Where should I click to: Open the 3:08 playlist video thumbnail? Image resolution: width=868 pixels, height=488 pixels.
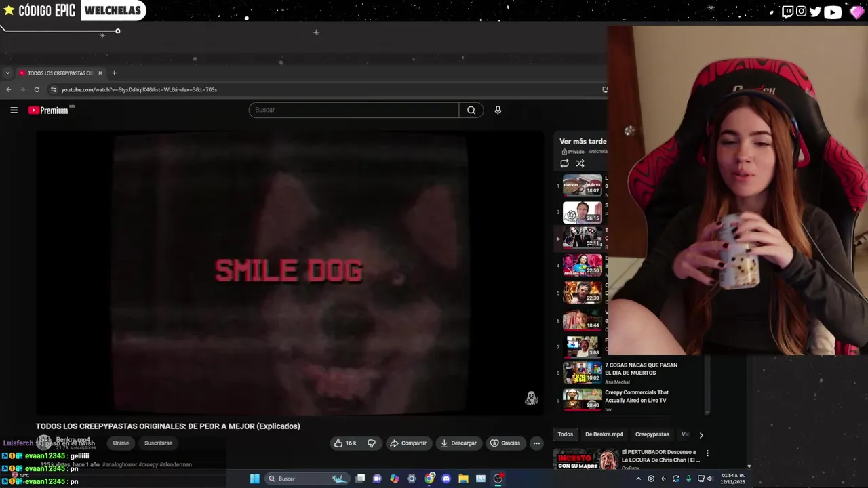click(x=582, y=346)
